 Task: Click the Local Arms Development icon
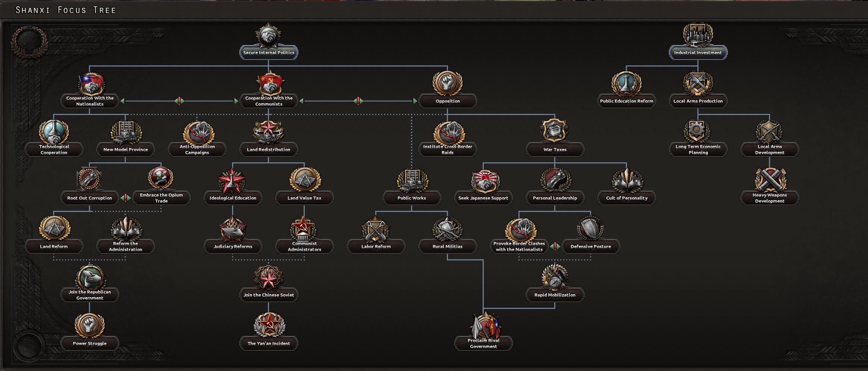point(770,132)
